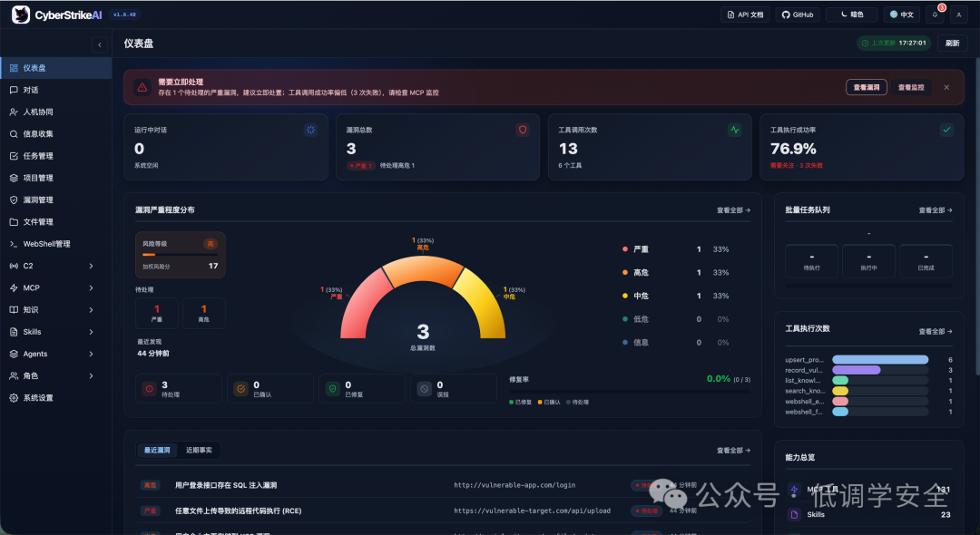Click the C2 broadcast icon
This screenshot has width=980, height=535.
[x=14, y=266]
